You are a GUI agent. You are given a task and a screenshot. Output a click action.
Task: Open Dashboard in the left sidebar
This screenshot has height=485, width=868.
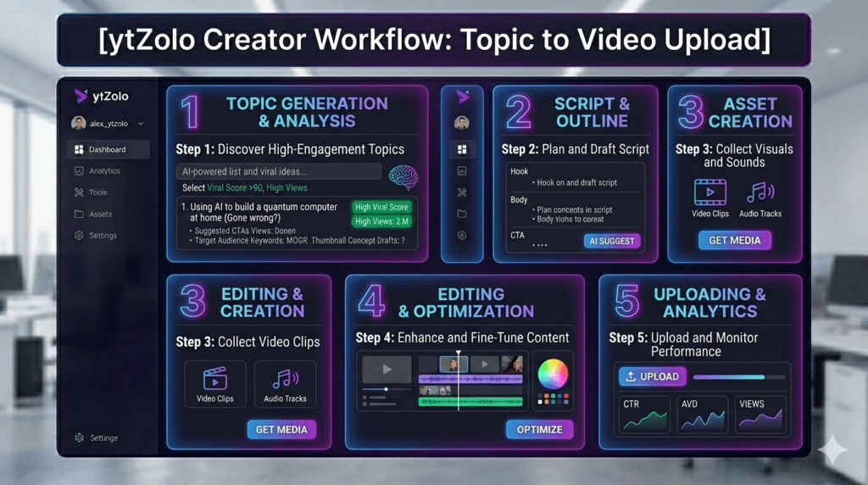pyautogui.click(x=108, y=149)
